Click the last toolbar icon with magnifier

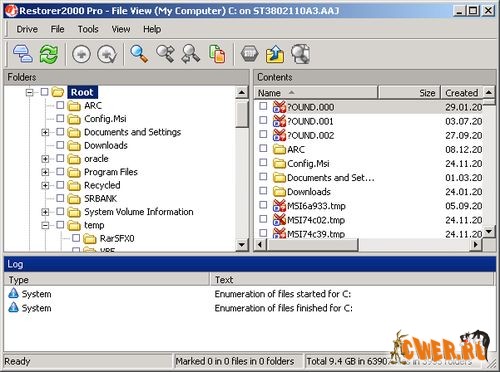tap(301, 54)
